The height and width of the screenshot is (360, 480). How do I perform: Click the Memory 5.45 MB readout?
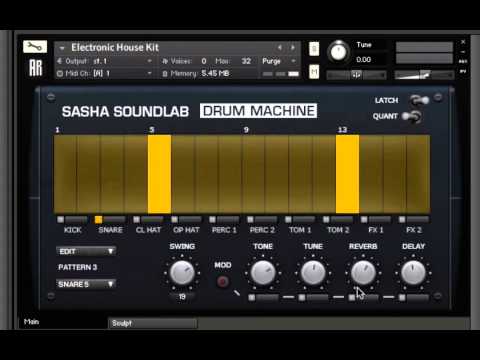point(196,73)
